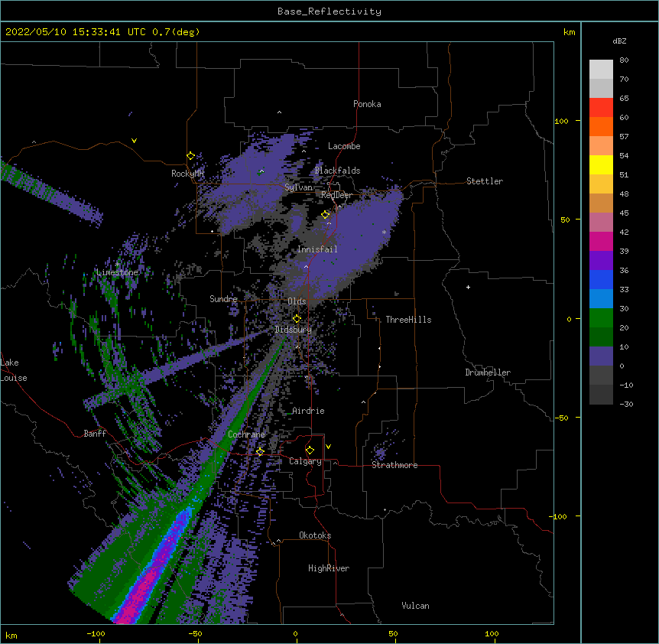Click the yellow V marker east of Calgary
This screenshot has height=644, width=659.
pyautogui.click(x=328, y=447)
